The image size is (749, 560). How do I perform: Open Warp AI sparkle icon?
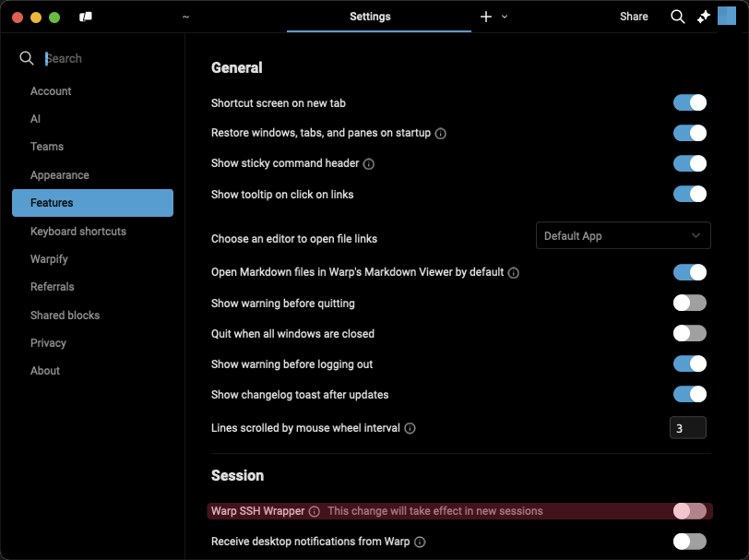[703, 17]
